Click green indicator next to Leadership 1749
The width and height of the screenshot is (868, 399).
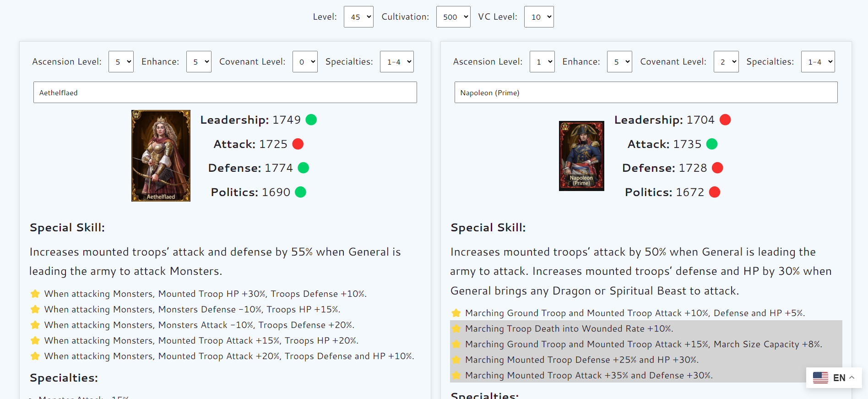pos(311,120)
